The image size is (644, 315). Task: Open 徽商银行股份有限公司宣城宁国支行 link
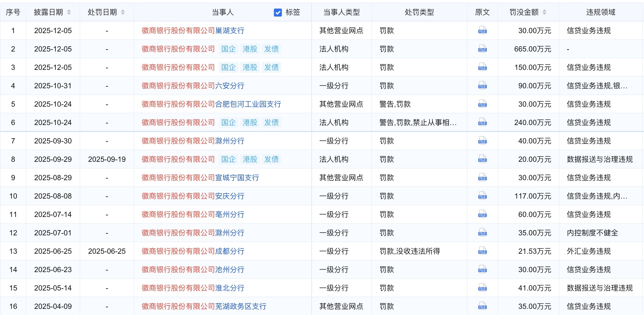(200, 178)
